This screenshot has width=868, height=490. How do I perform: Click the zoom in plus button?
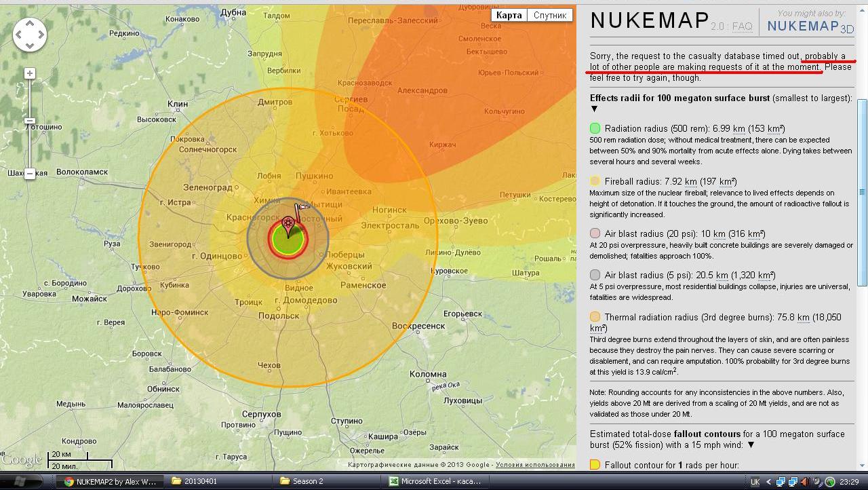30,73
